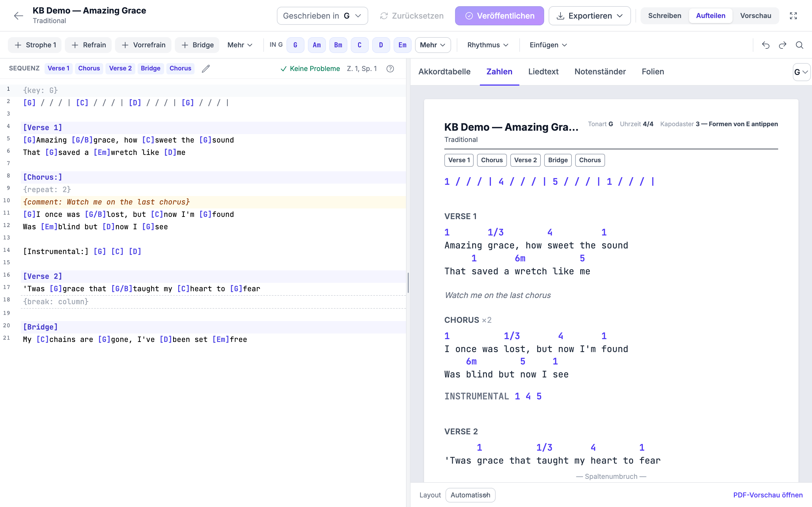Expand the Exportieren dropdown
Image resolution: width=812 pixels, height=507 pixels.
pos(590,16)
